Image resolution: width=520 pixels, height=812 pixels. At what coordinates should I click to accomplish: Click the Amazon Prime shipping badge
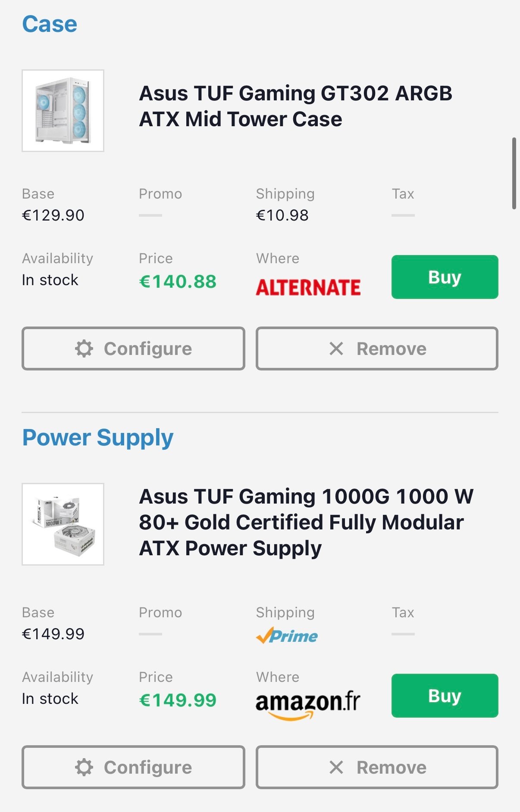click(x=287, y=636)
